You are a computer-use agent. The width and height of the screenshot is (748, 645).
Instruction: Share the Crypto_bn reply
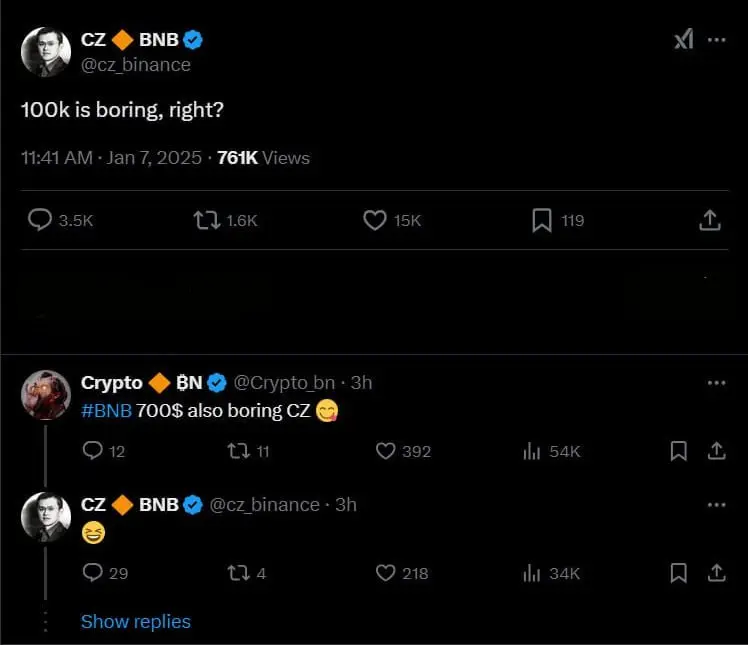(716, 451)
